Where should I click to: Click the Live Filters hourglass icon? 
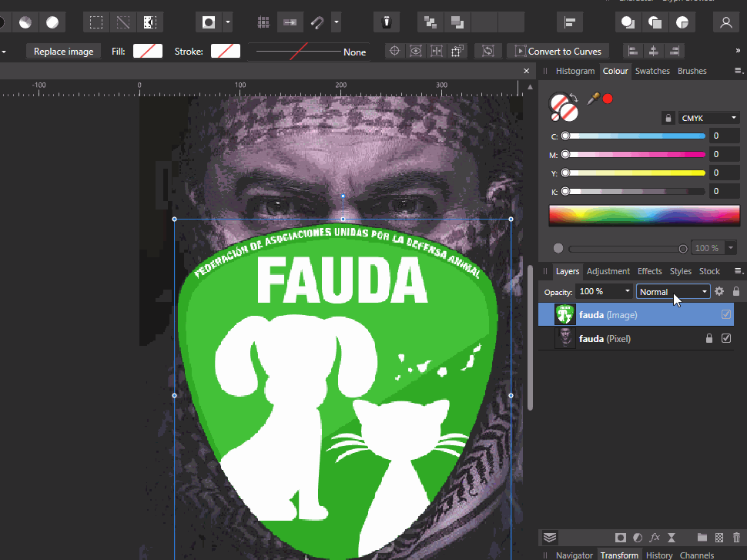(672, 538)
